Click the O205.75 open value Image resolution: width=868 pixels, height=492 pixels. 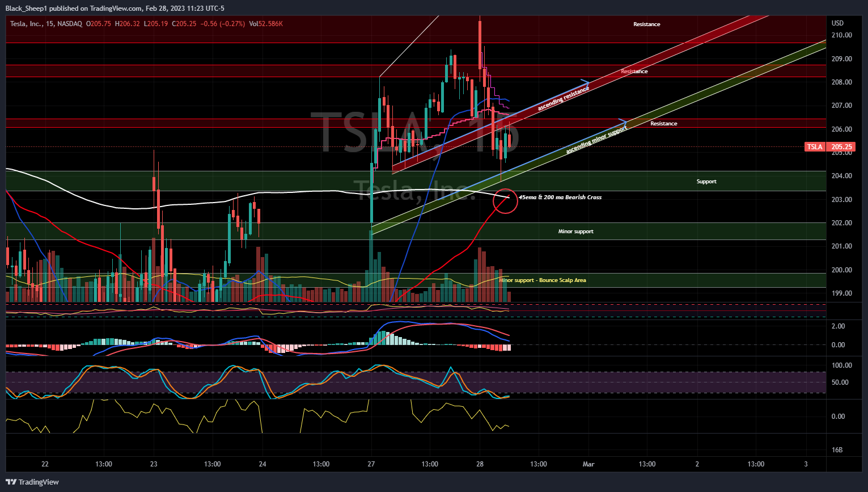click(99, 24)
